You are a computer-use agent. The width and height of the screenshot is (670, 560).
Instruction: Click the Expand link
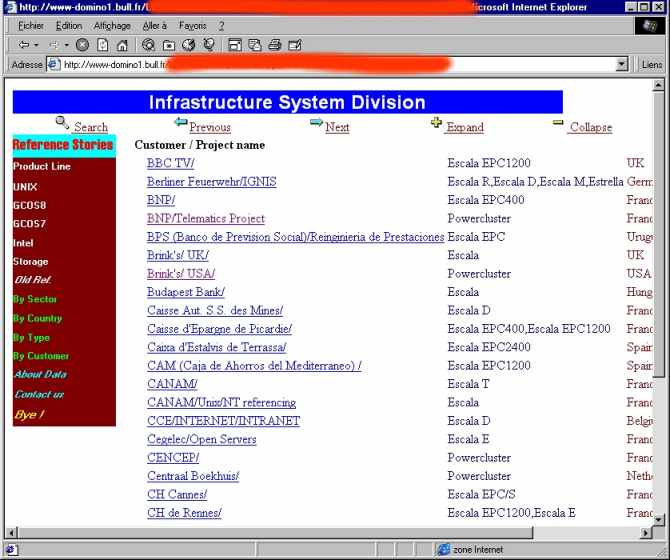pos(465,127)
